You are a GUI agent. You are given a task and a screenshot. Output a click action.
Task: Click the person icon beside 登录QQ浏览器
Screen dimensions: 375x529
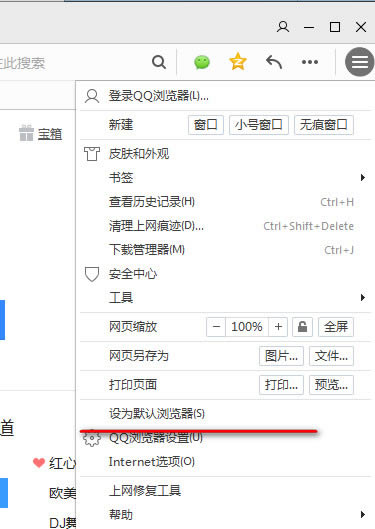pyautogui.click(x=92, y=96)
